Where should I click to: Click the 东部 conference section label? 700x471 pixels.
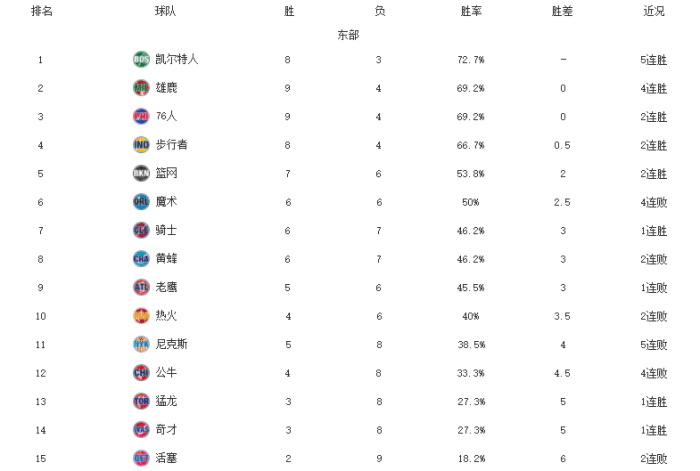(x=348, y=35)
